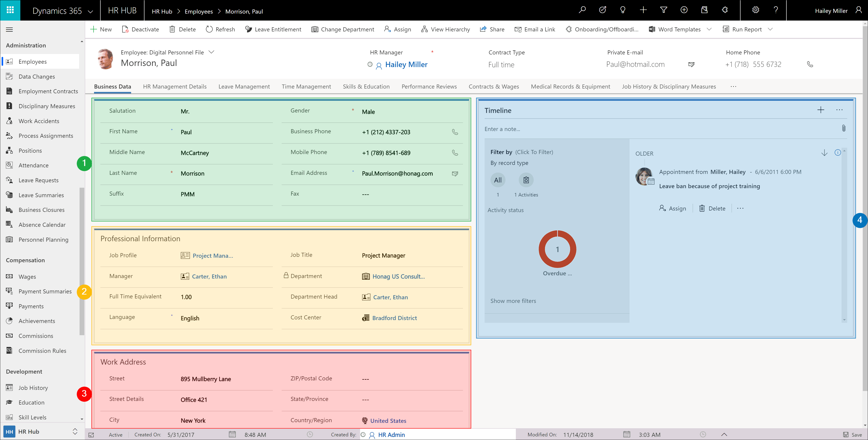Click the Home Phone call icon
This screenshot has height=440, width=868.
click(810, 64)
